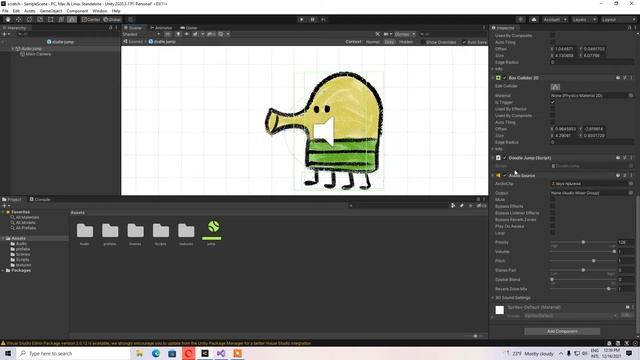The image size is (640, 360).
Task: Click the Sprites-Default material color swatch
Action: click(500, 310)
